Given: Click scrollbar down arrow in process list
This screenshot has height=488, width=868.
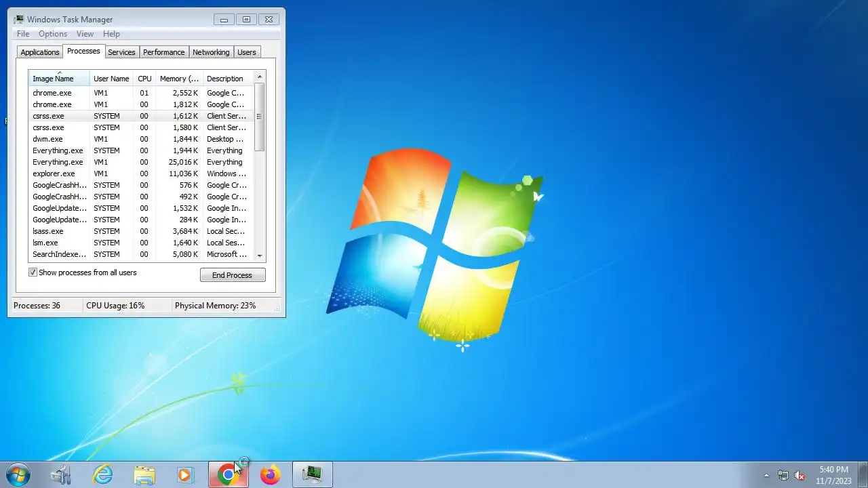Looking at the screenshot, I should (259, 256).
